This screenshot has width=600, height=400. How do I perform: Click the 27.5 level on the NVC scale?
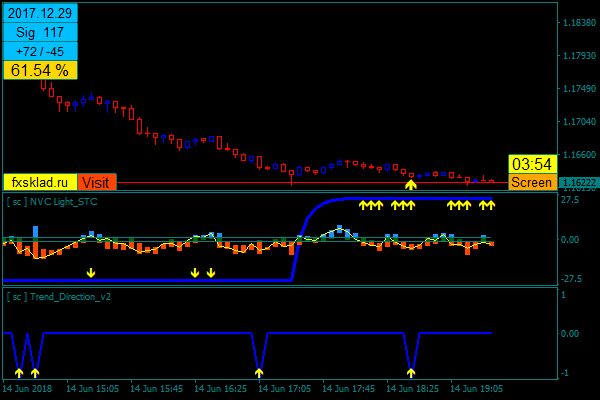570,200
